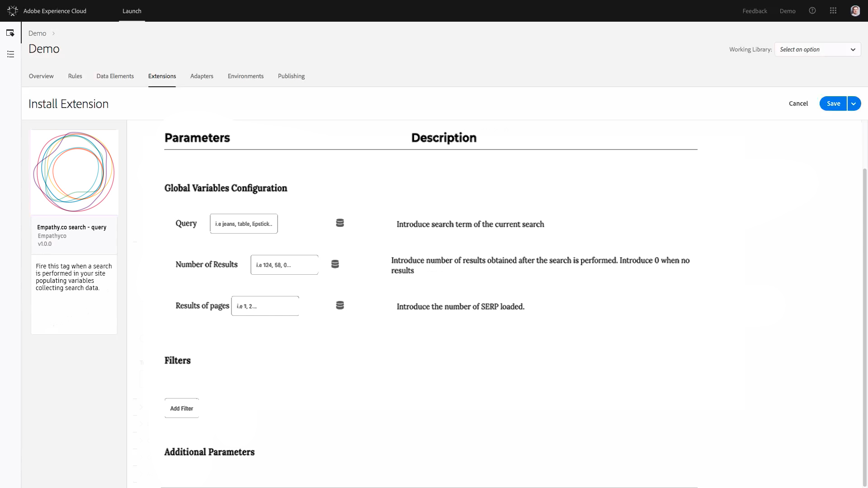Click the properties panel icon in left sidebar
The width and height of the screenshot is (868, 488).
10,33
